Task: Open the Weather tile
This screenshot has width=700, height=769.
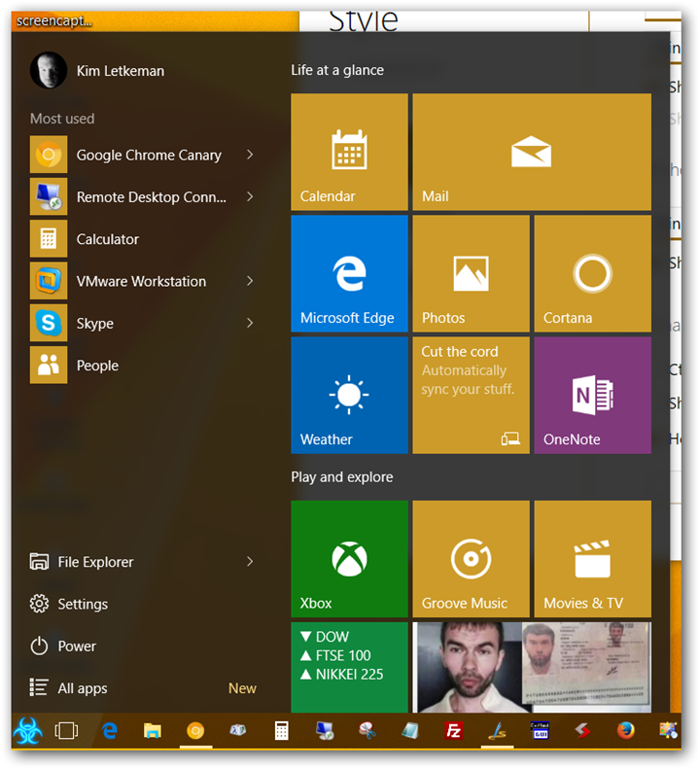Action: point(349,396)
